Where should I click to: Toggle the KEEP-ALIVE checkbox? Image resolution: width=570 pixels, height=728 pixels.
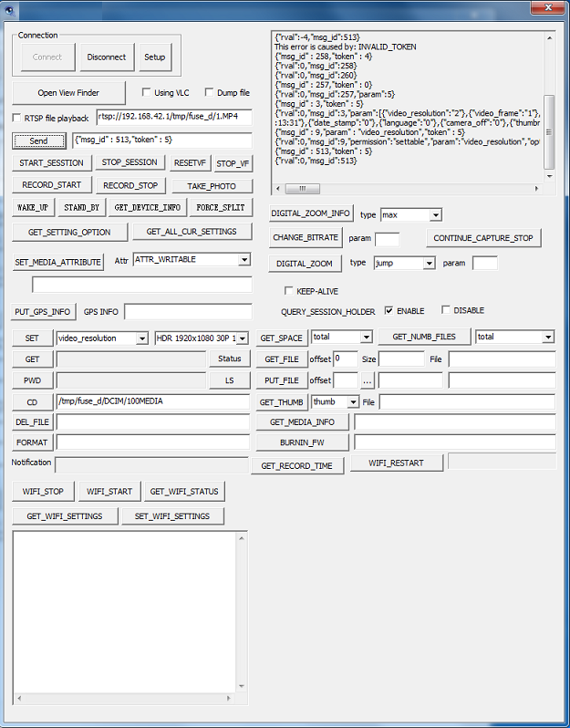289,291
